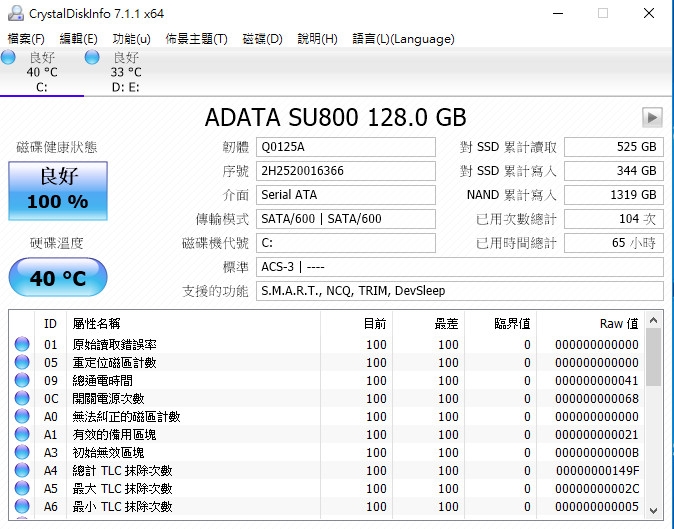Click the status dot for attribute A4
The image size is (674, 529).
tap(22, 471)
